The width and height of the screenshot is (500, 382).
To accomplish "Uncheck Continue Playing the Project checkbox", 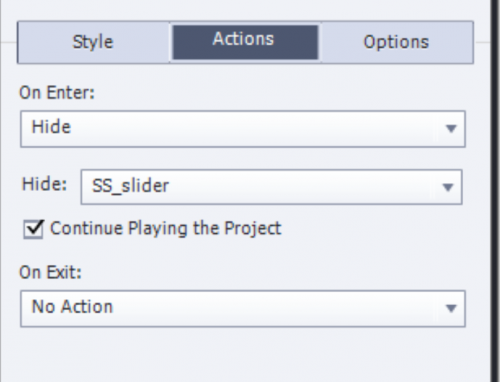I will click(x=33, y=229).
